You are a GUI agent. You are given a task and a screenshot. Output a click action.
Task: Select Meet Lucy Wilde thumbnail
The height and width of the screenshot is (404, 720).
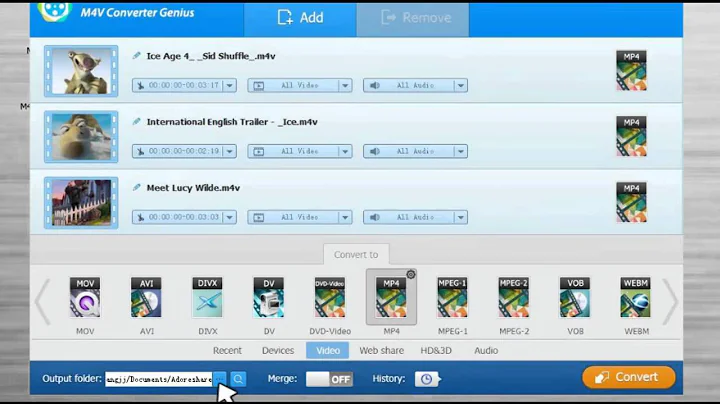point(81,203)
